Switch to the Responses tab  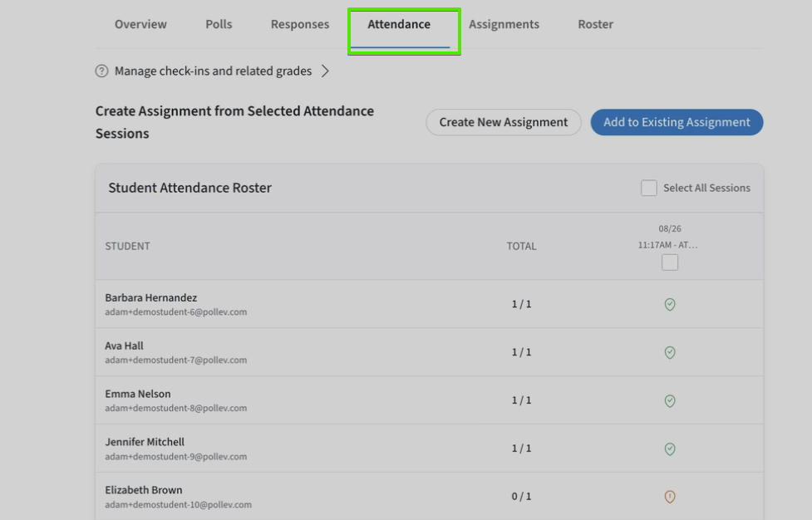(299, 24)
